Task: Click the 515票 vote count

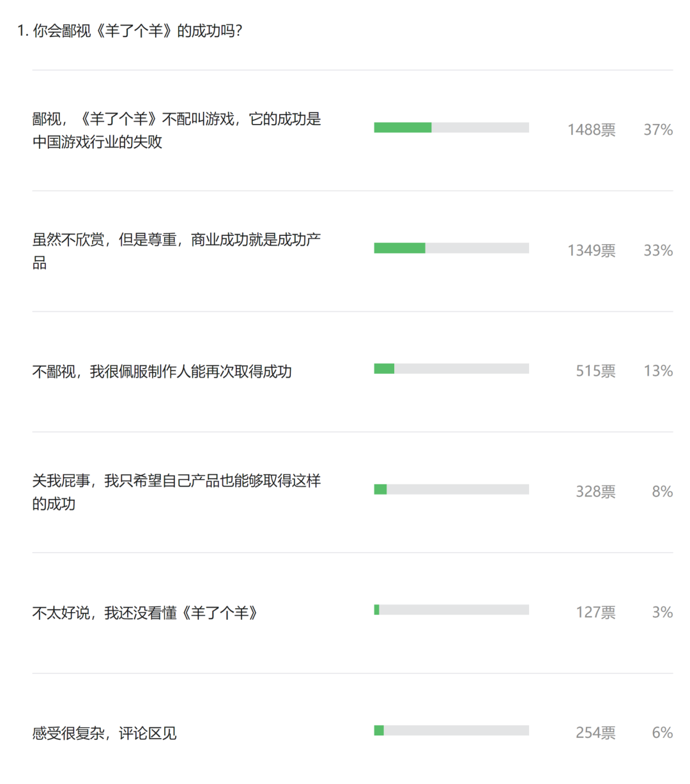Action: (x=596, y=371)
